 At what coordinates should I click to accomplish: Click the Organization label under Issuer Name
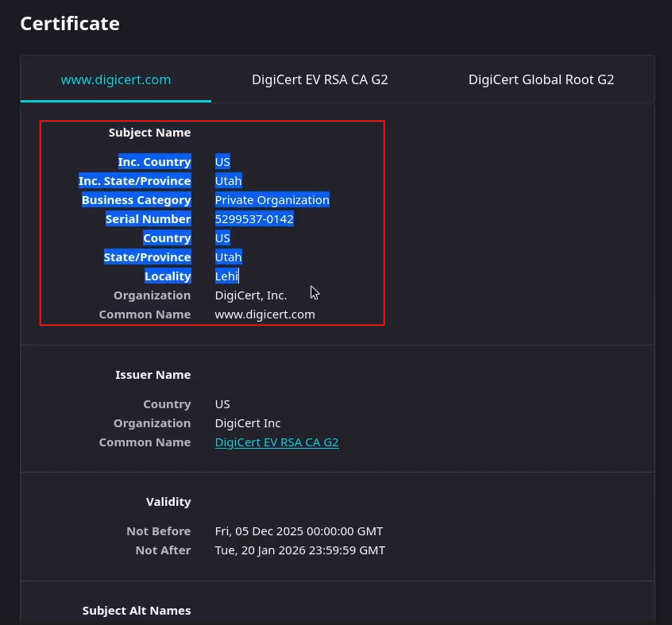[153, 423]
